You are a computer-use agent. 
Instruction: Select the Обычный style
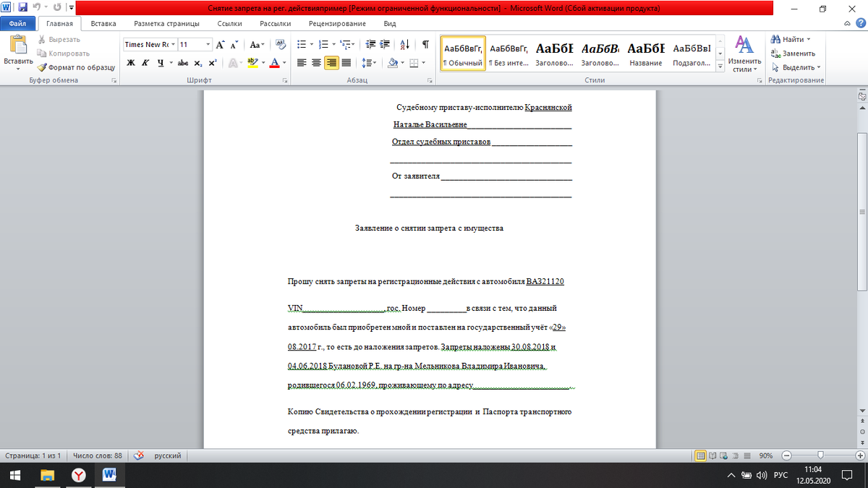coord(463,55)
